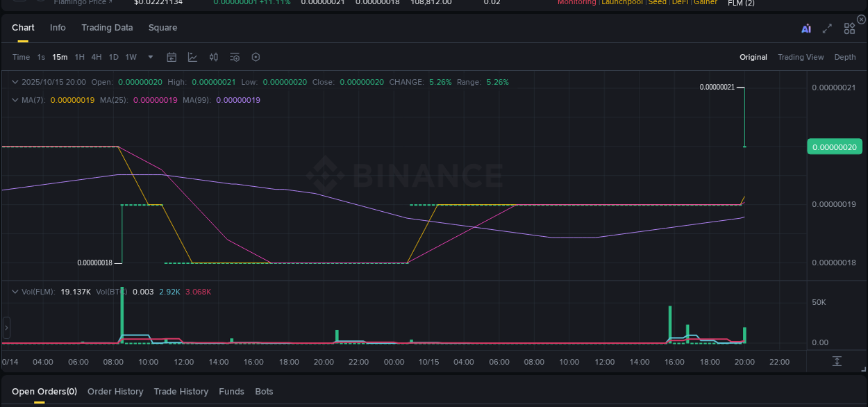Open the extra intervals dropdown arrow
Viewport: 868px width, 407px height.
coord(150,57)
